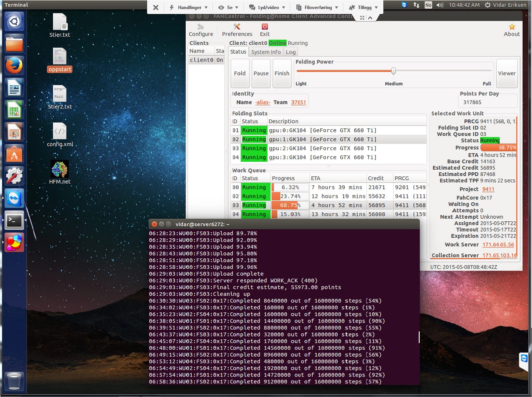
Task: Open the TeamViewer tray indicator
Action: click(x=404, y=5)
